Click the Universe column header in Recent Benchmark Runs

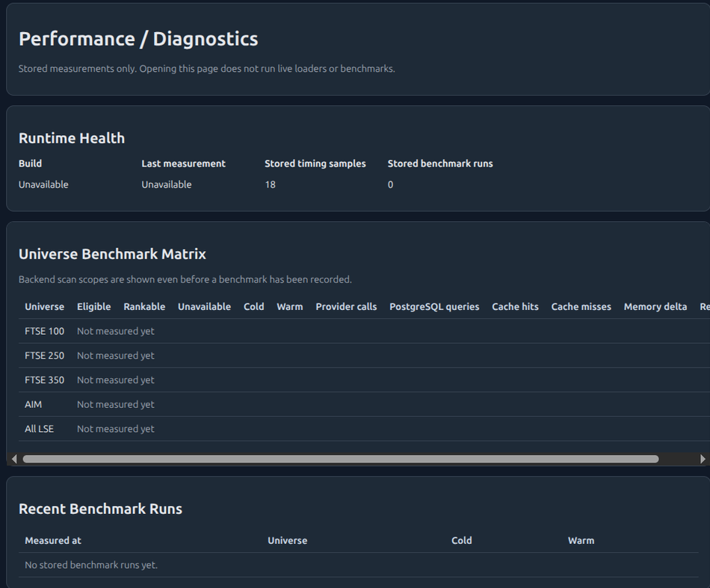tap(287, 540)
